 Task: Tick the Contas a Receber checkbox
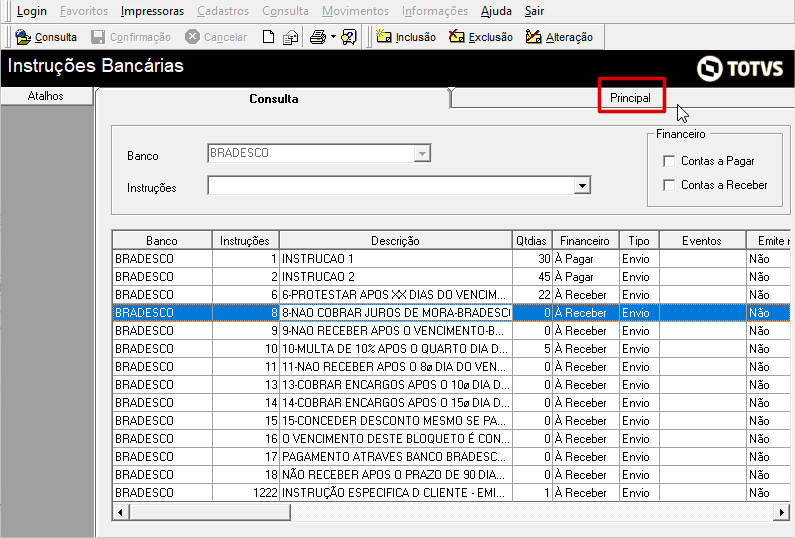pos(669,185)
